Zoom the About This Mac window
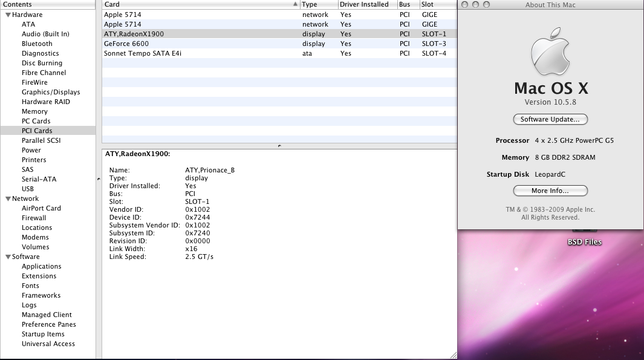Viewport: 644px width, 360px height. pos(486,4)
